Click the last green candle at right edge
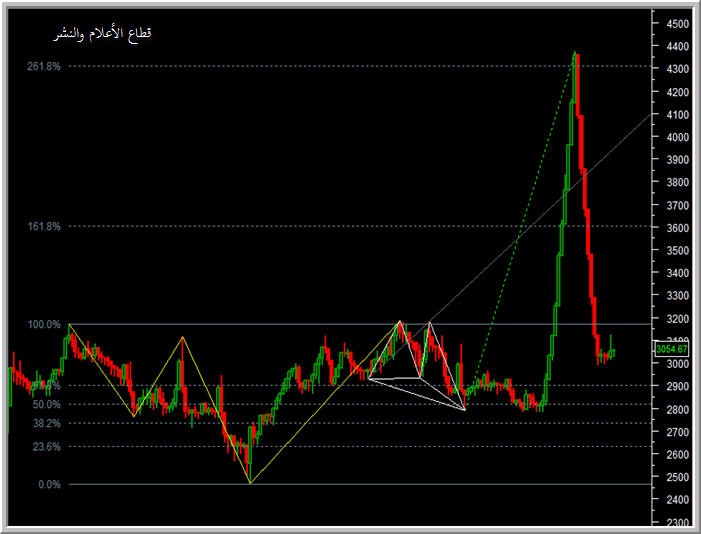 click(611, 348)
